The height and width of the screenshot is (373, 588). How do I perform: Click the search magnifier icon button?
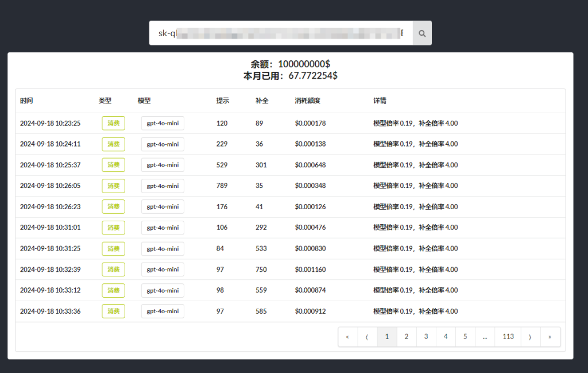click(x=422, y=33)
